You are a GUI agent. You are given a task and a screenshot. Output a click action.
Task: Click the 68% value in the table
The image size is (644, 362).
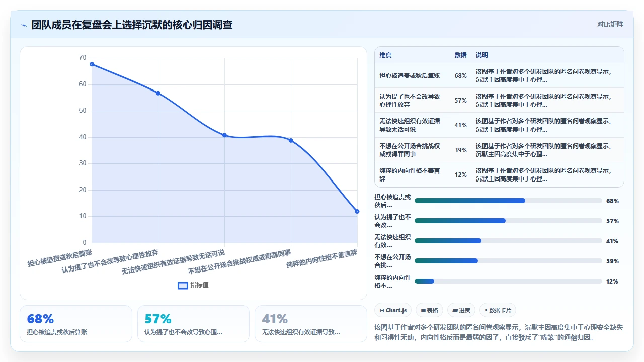tap(460, 76)
